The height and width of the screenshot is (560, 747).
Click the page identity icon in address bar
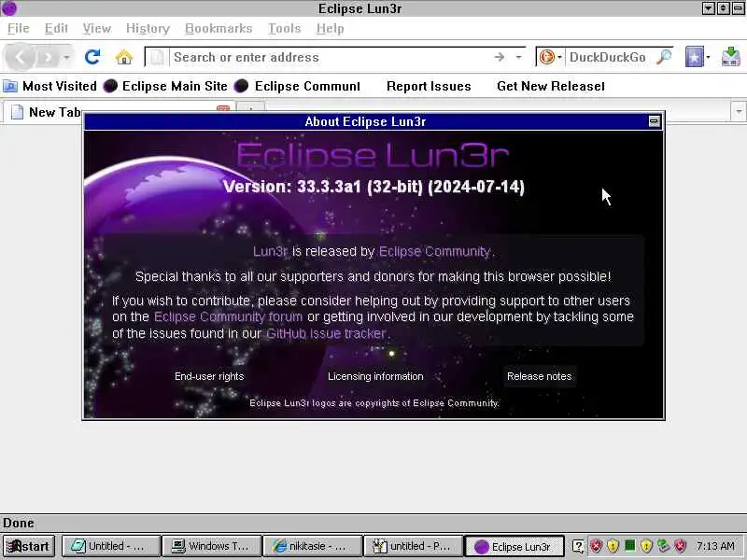tap(155, 58)
